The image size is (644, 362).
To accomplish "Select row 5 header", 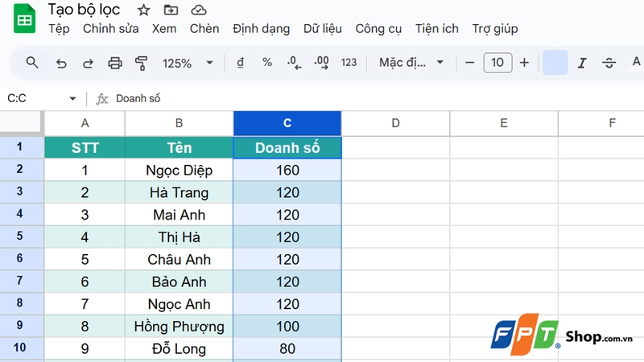I will 22,236.
